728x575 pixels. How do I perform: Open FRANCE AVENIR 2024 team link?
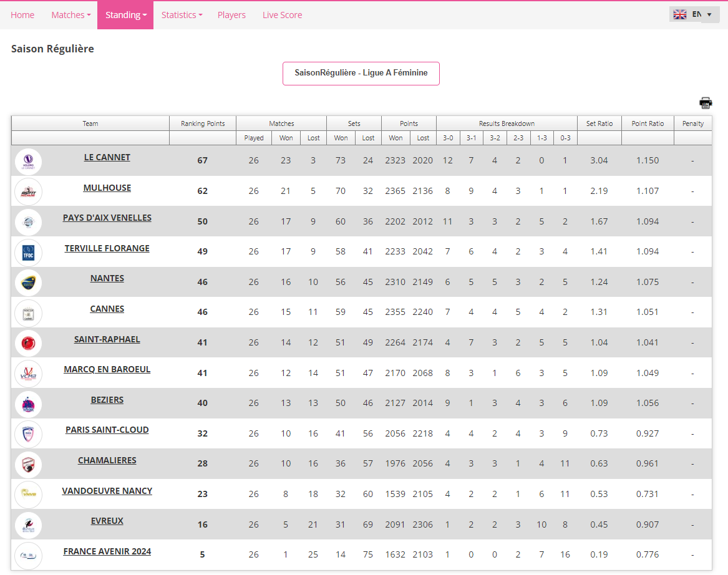[107, 551]
